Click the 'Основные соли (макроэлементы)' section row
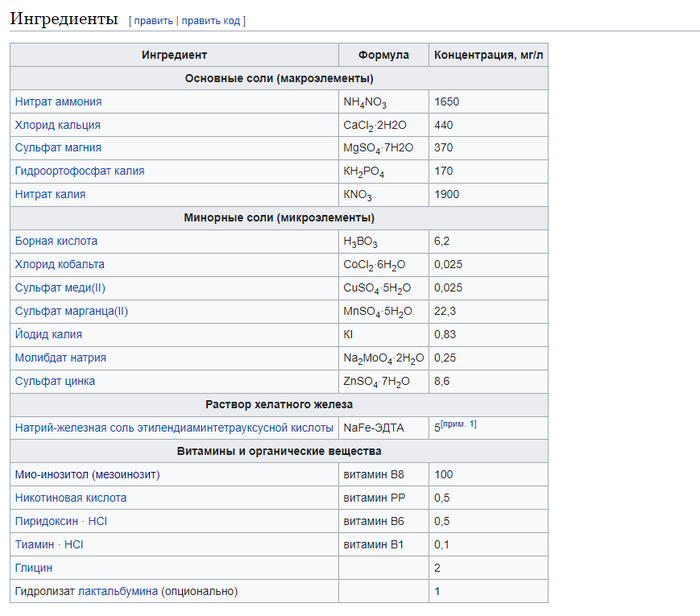This screenshot has height=616, width=700. click(x=279, y=78)
